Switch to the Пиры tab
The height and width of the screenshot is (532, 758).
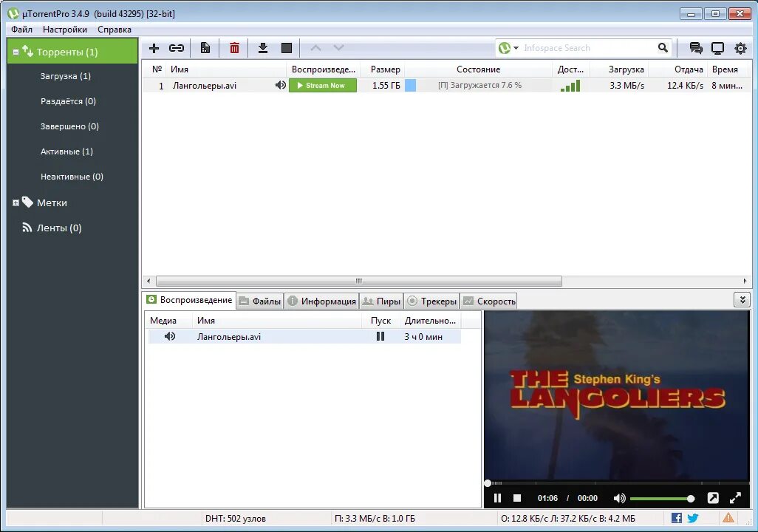381,301
